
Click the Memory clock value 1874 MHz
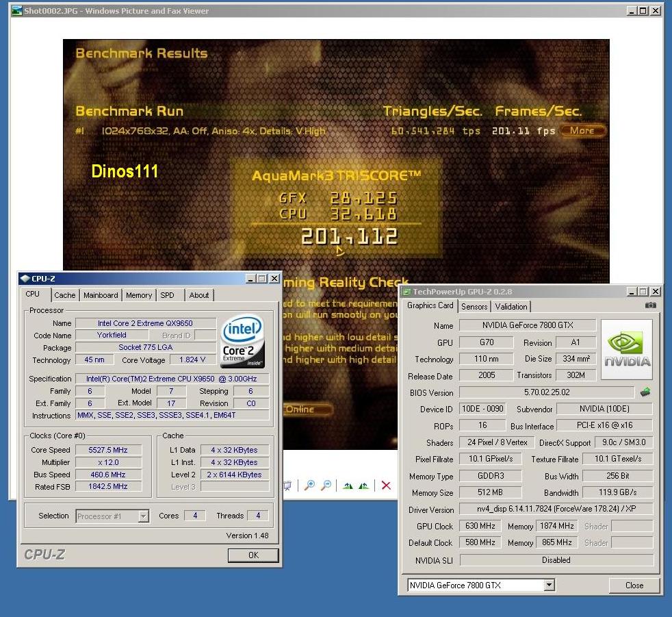pyautogui.click(x=557, y=526)
